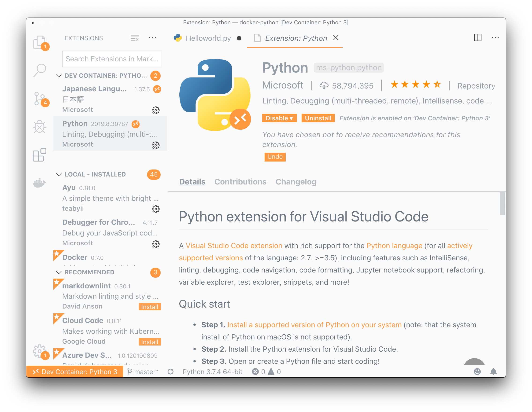Follow the Visual Studio Code extension link

click(x=234, y=246)
